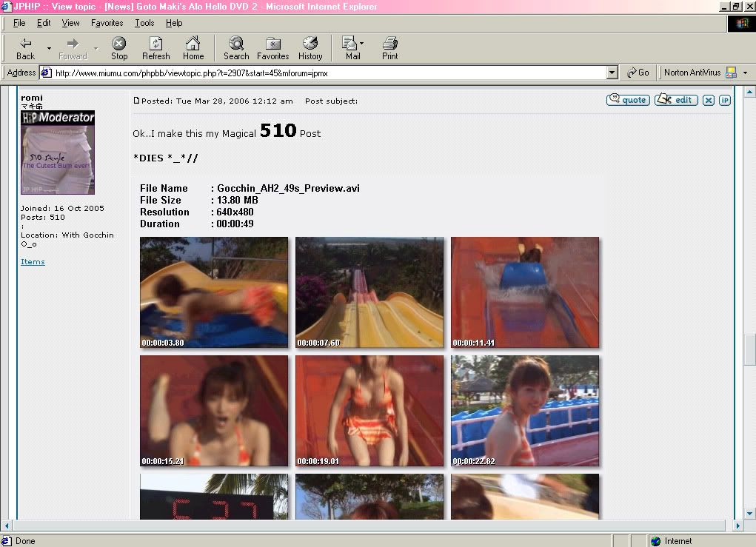The height and width of the screenshot is (547, 756).
Task: Click the file name Gocchin_AH2_49s_Preview.avi
Action: point(288,188)
